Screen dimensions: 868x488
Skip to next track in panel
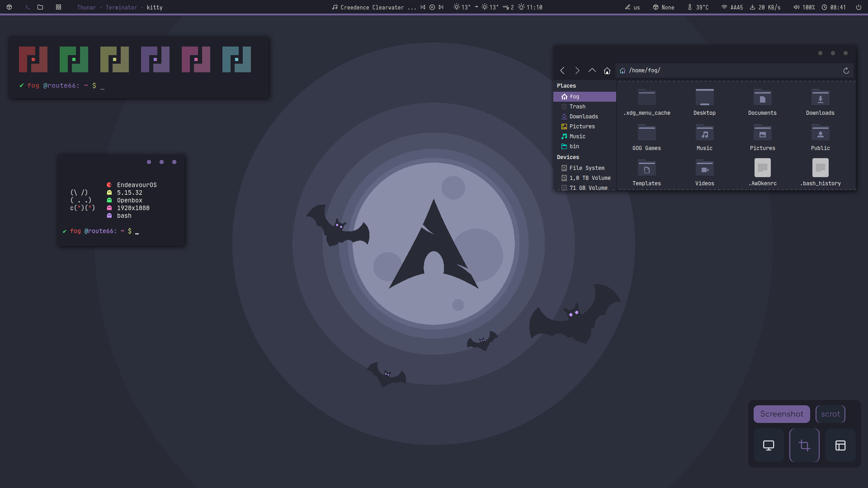coord(441,7)
